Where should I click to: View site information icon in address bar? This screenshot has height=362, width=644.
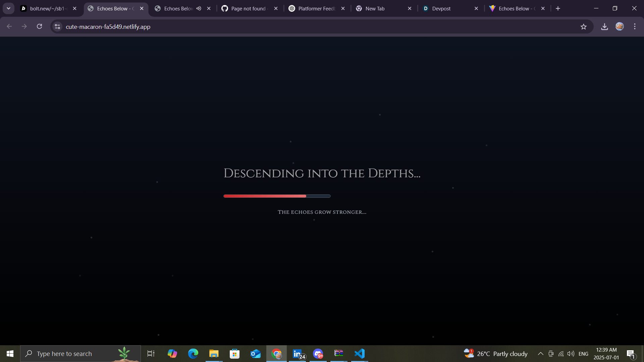(x=57, y=26)
